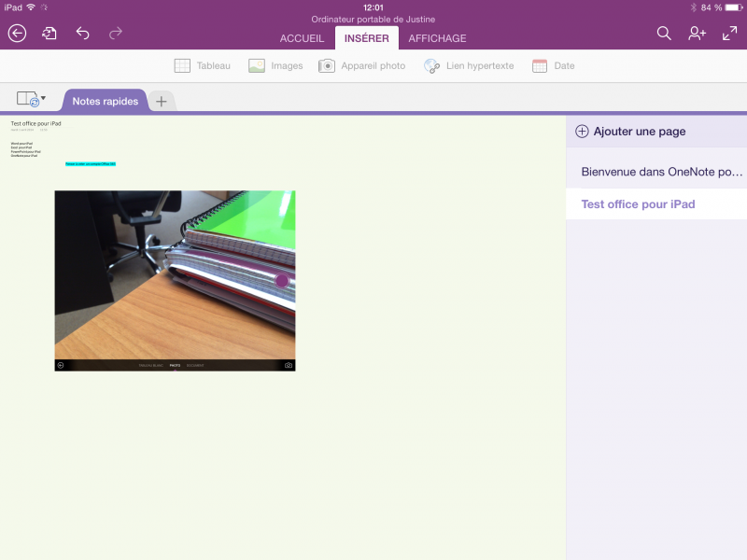Switch to the ACCUEIL tab

(302, 38)
